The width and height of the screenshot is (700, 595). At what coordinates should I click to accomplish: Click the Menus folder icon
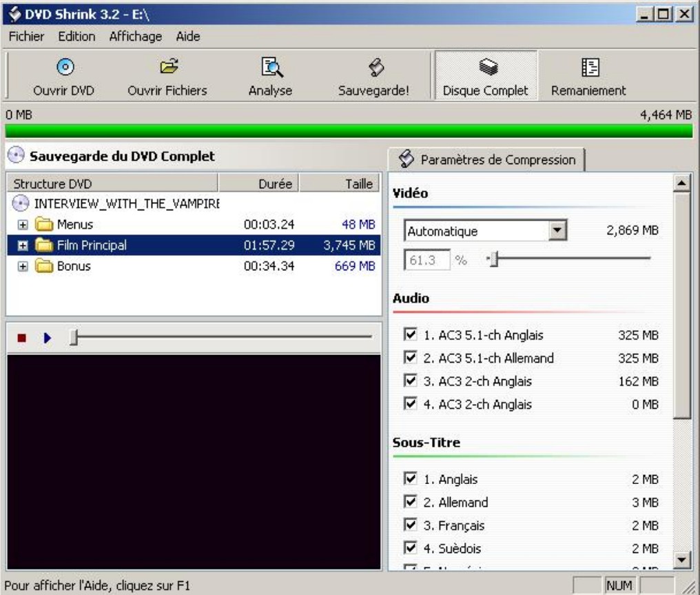pos(44,224)
